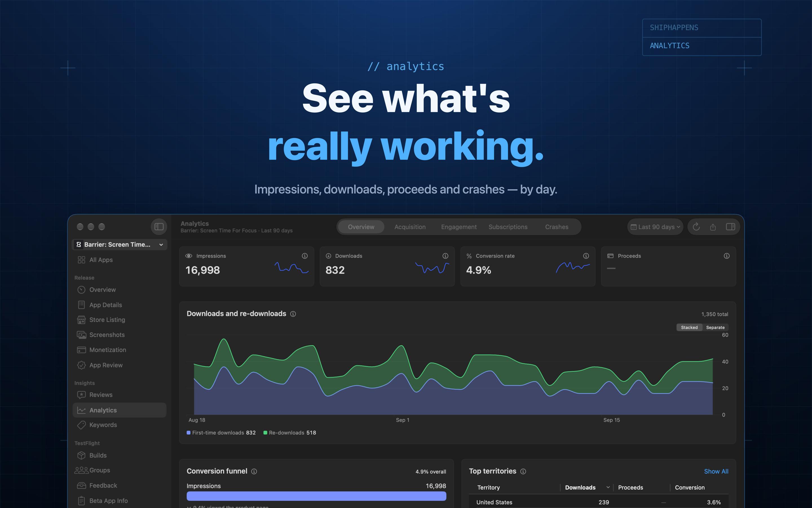Viewport: 812px width, 508px height.
Task: Select the Overview analytics tab
Action: [361, 227]
